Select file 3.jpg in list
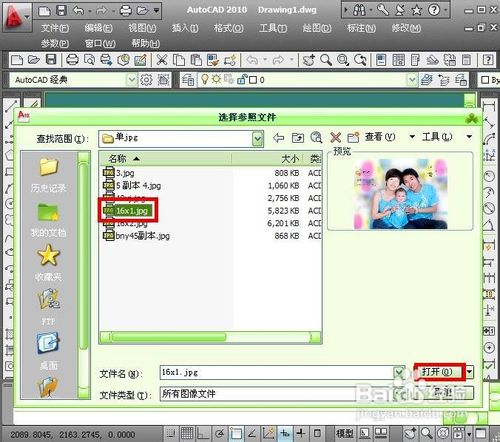Screen dimensions: 500x442 click(x=119, y=173)
